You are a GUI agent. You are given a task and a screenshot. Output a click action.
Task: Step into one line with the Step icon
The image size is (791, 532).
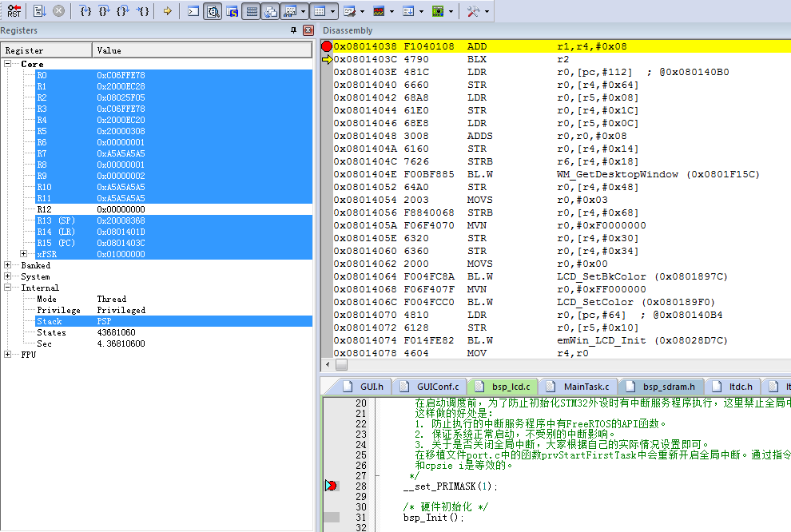(85, 10)
